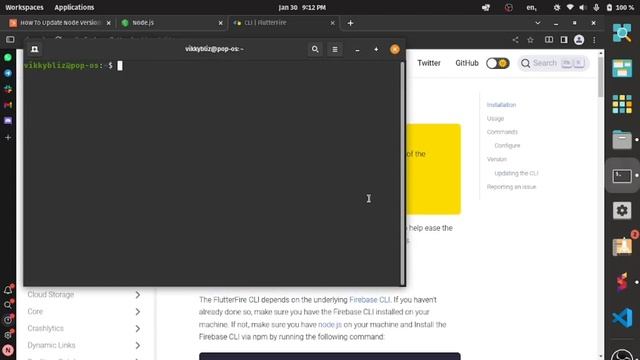This screenshot has height=360, width=640.
Task: Toggle the browser side panel icon
Action: tap(564, 40)
